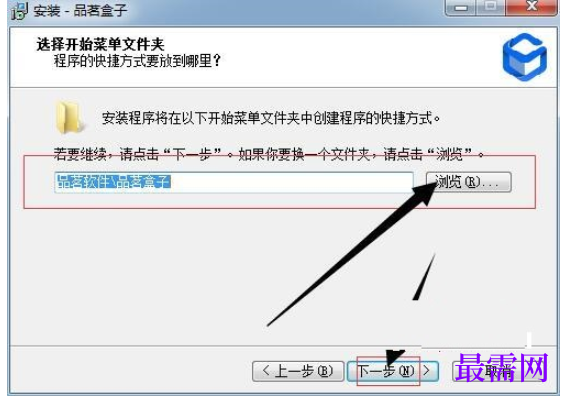Click the window title 安装 - 品茗盒子
This screenshot has width=567, height=399.
point(80,10)
